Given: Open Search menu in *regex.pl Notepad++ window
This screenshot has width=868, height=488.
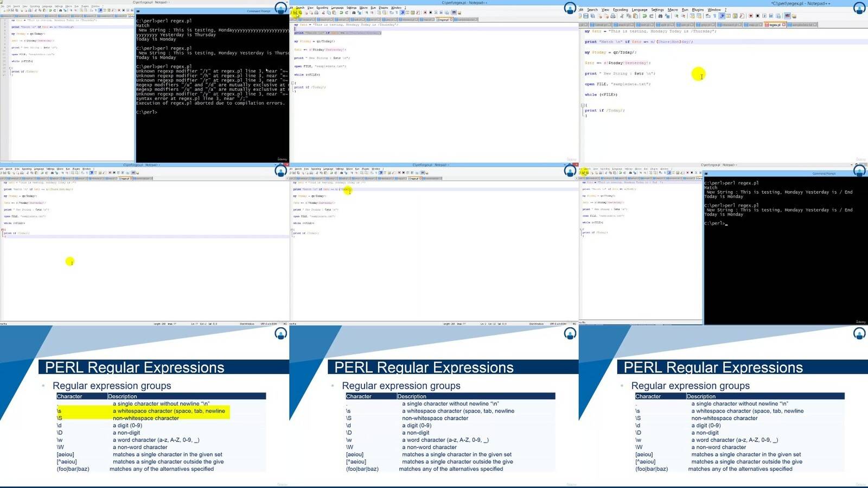Looking at the screenshot, I should coord(592,10).
